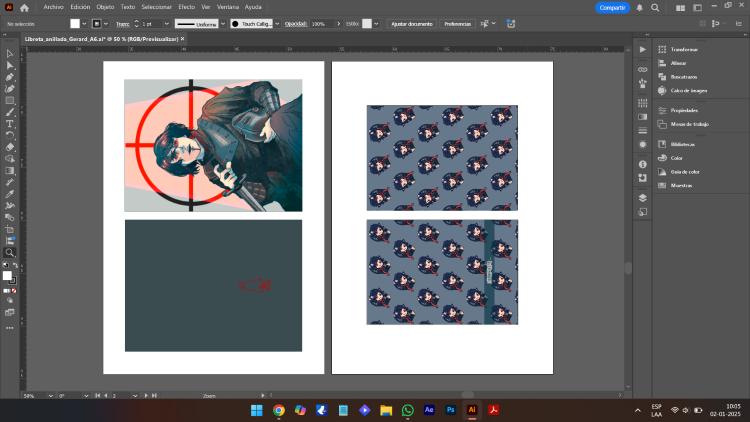The height and width of the screenshot is (422, 750).
Task: Select the Rotate tool
Action: pos(10,135)
